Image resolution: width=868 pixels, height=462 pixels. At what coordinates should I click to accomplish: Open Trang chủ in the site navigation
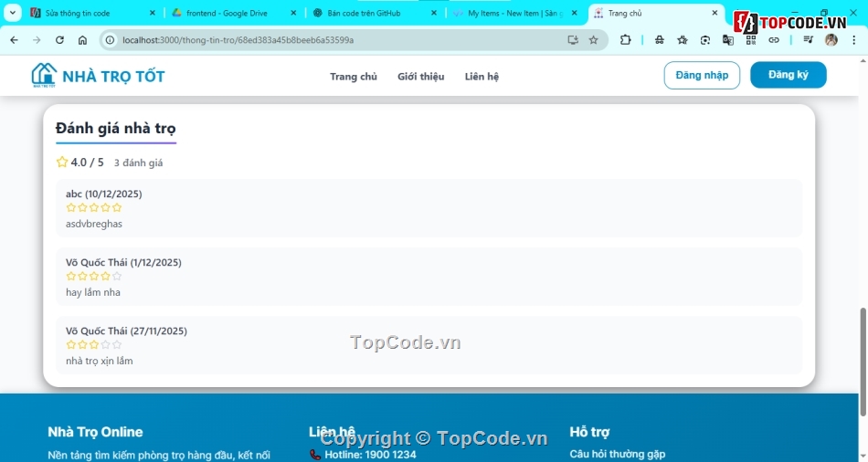pos(354,77)
